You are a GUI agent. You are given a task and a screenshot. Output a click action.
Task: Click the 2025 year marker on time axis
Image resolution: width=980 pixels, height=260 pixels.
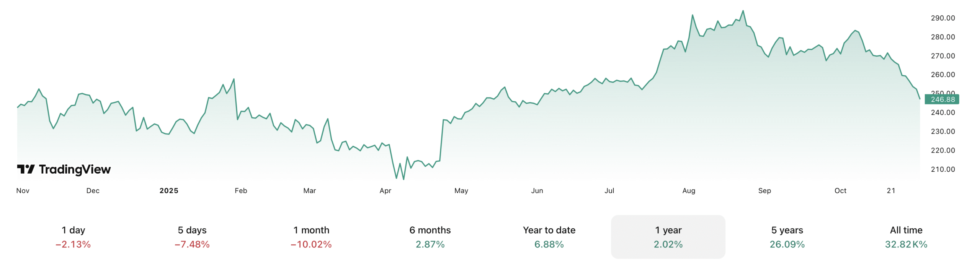[169, 190]
